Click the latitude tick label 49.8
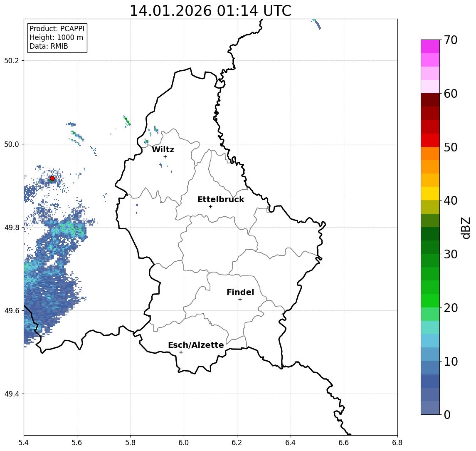The height and width of the screenshot is (451, 476). [11, 227]
